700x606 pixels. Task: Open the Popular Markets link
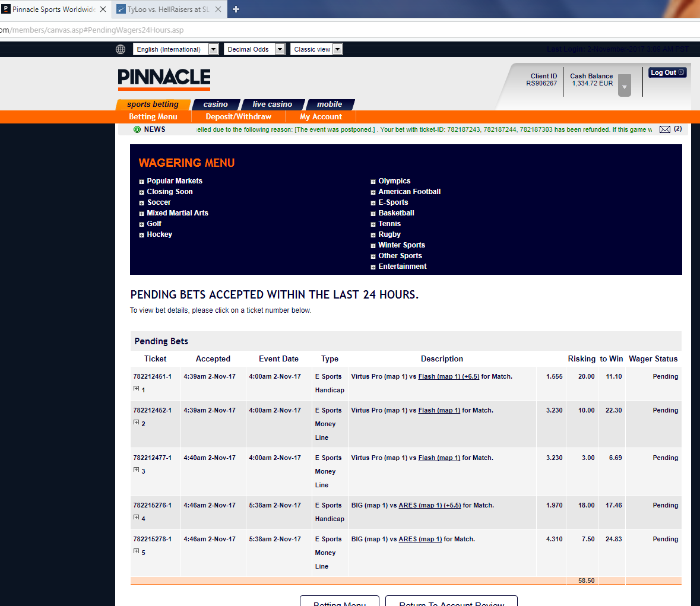pyautogui.click(x=175, y=180)
